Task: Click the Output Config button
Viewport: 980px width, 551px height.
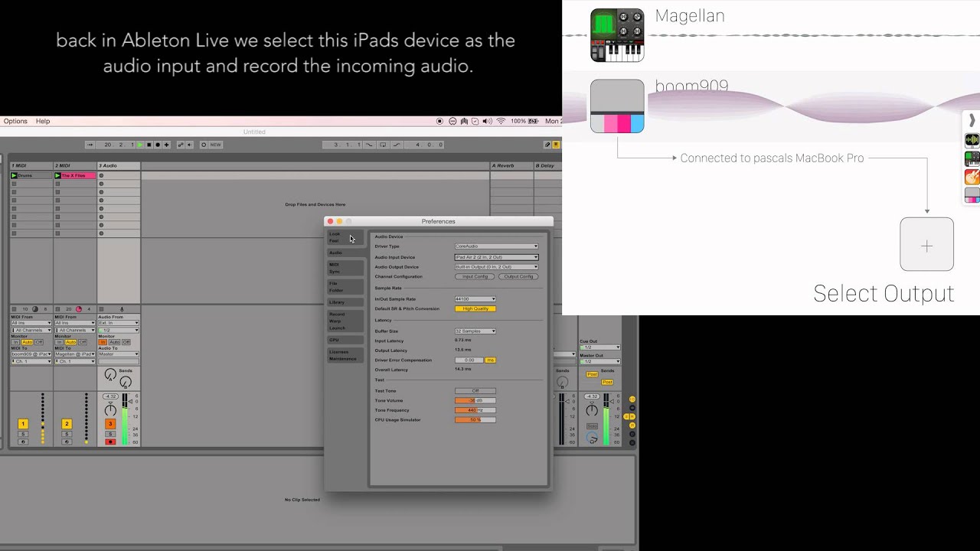Action: (x=518, y=276)
